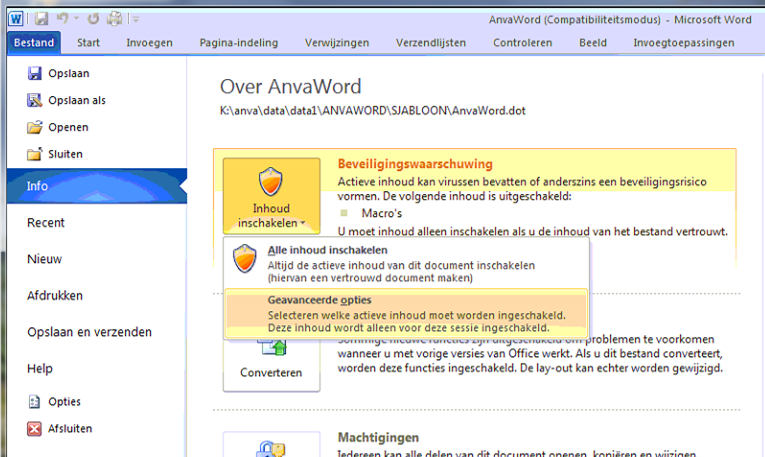Click the Machtigingen lock icon button

click(271, 444)
